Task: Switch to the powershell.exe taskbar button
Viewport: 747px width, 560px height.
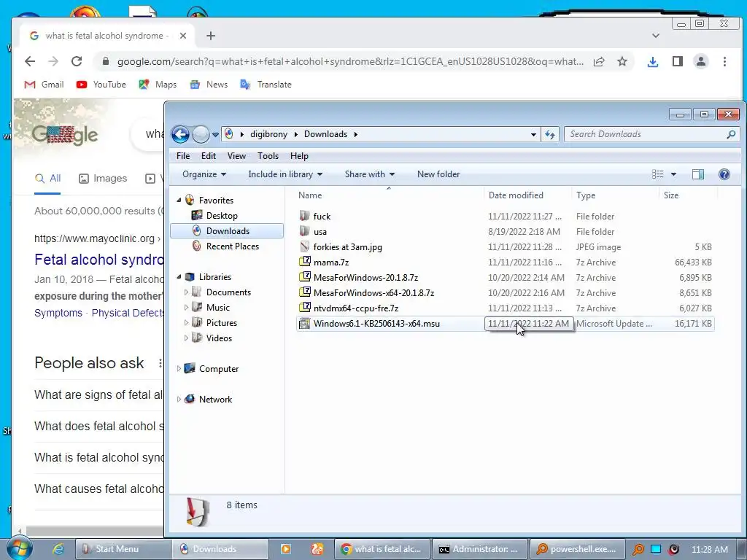Action: (x=577, y=549)
